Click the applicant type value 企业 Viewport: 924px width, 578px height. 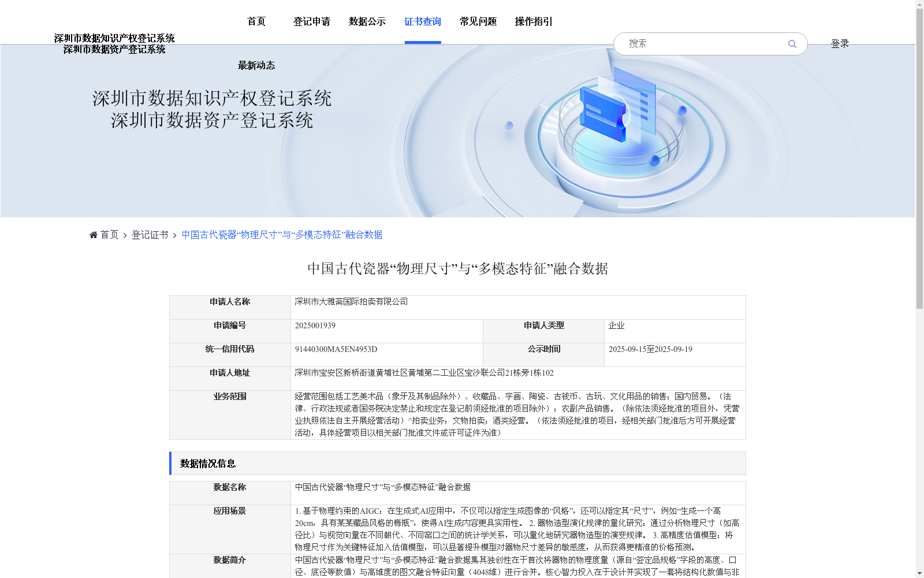(x=617, y=325)
